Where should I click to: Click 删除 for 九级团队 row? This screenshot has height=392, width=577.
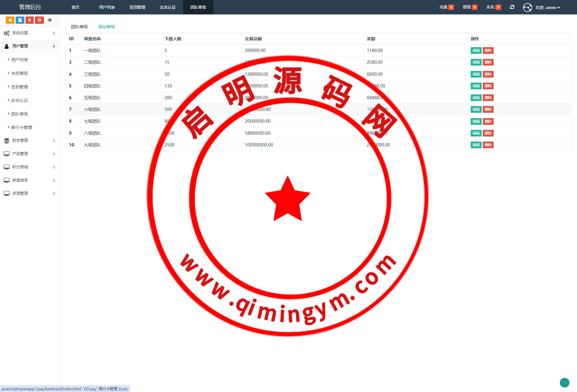coord(488,145)
